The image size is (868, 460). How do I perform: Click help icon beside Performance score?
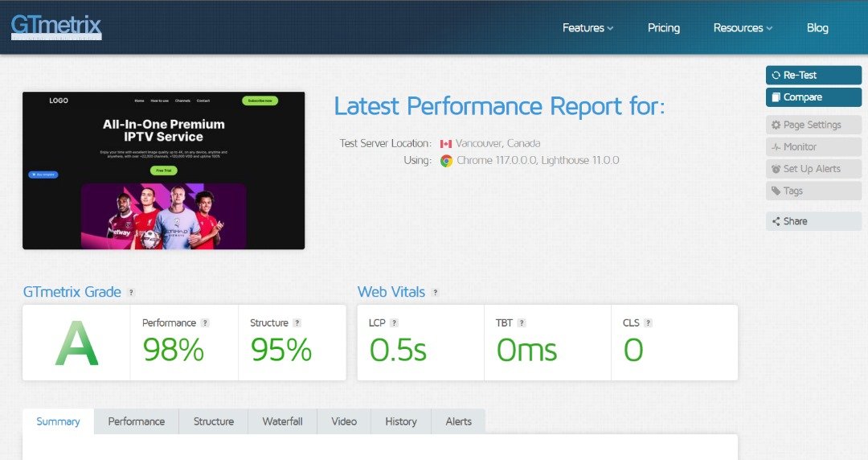[205, 323]
